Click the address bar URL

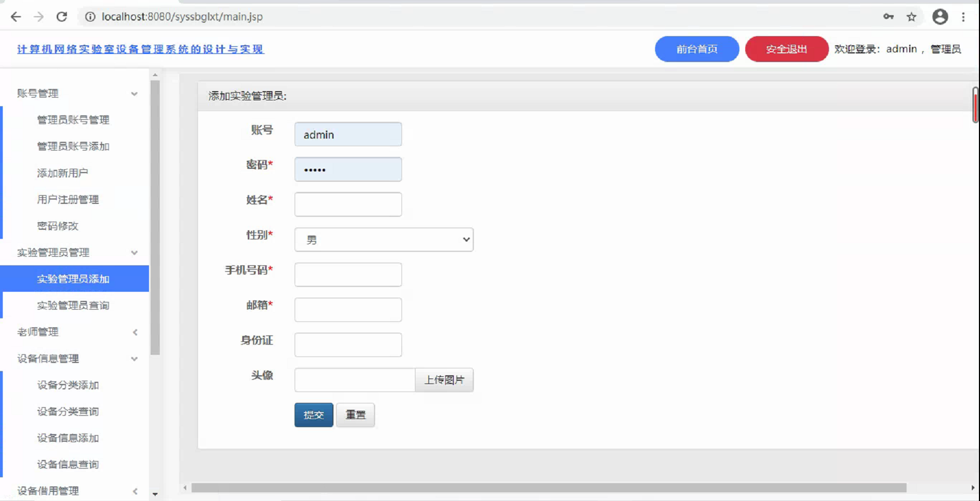[182, 17]
